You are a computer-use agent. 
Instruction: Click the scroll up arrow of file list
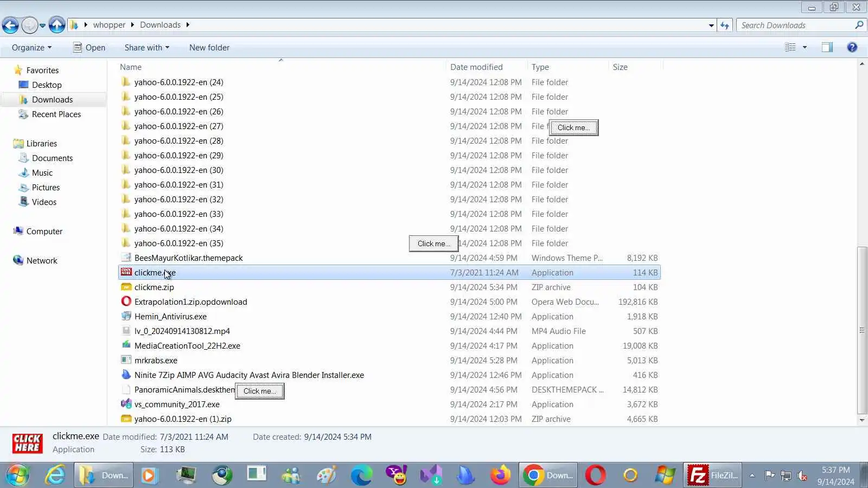861,64
